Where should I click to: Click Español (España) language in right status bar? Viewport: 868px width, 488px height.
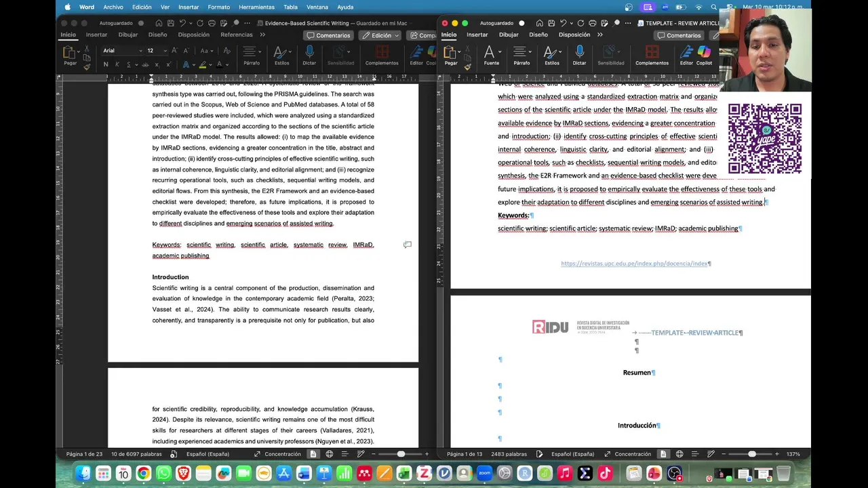coord(573,454)
